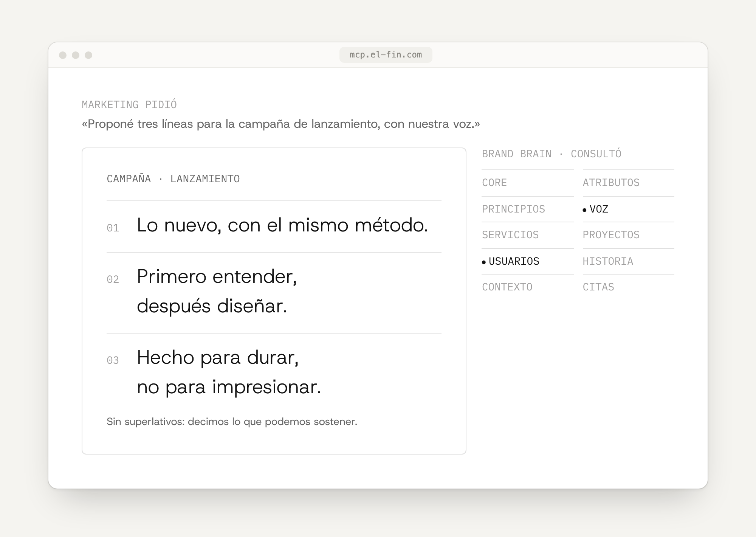
Task: Open the HISTORIA section
Action: (608, 261)
